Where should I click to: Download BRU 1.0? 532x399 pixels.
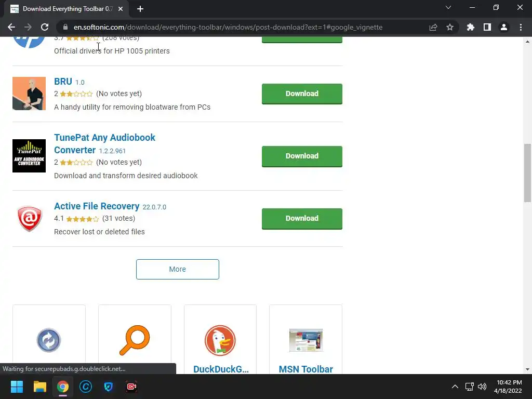pos(302,94)
